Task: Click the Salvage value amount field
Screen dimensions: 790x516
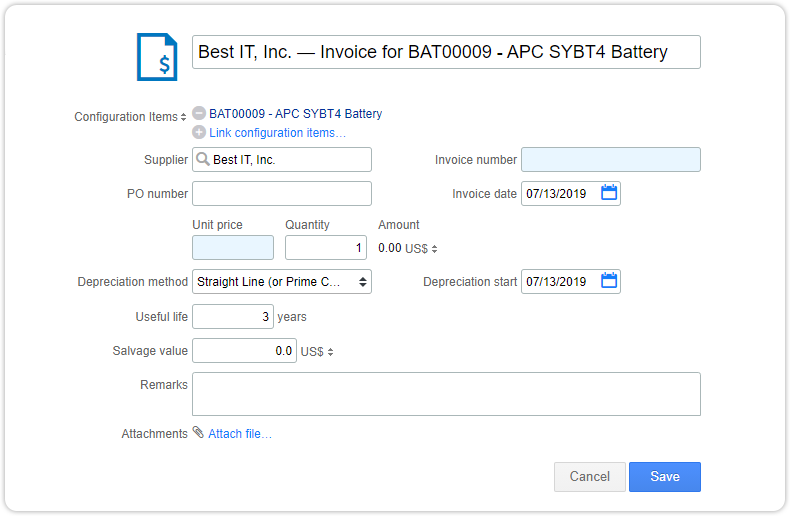Action: point(244,351)
